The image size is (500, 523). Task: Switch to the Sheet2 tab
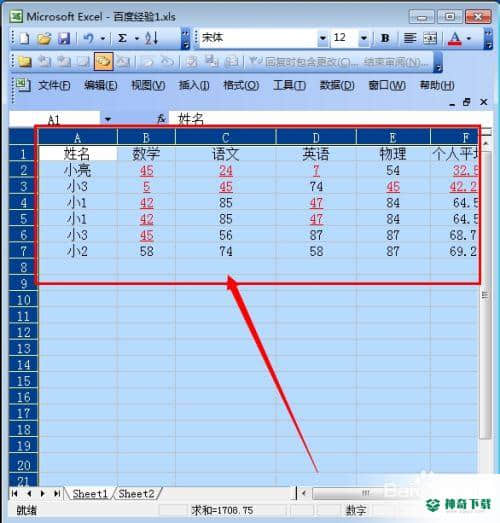(x=136, y=493)
